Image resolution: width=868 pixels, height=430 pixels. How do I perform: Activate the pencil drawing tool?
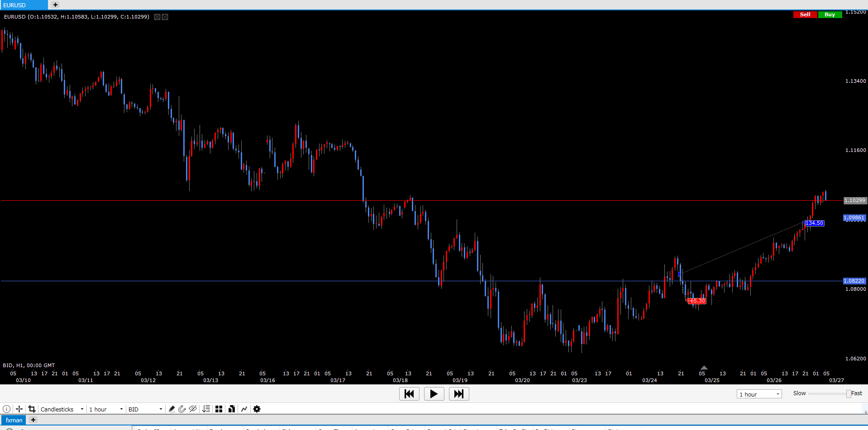172,409
